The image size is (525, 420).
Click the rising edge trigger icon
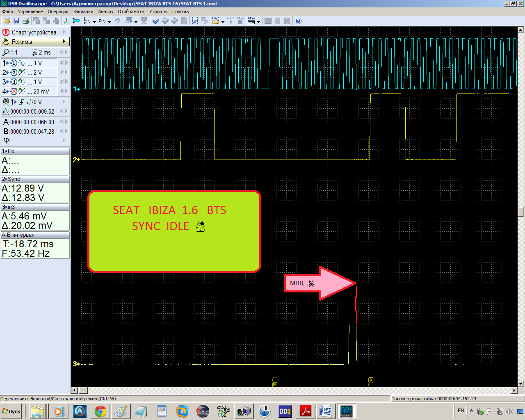click(x=21, y=102)
